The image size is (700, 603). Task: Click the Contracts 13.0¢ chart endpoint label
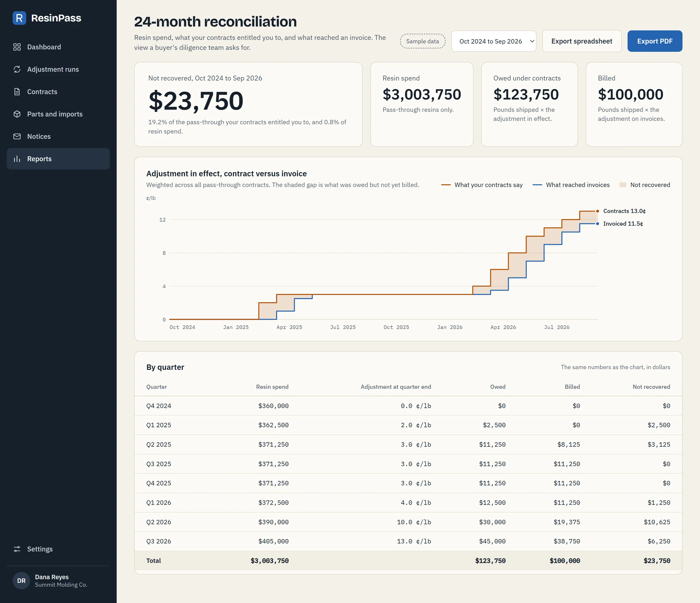(x=624, y=211)
